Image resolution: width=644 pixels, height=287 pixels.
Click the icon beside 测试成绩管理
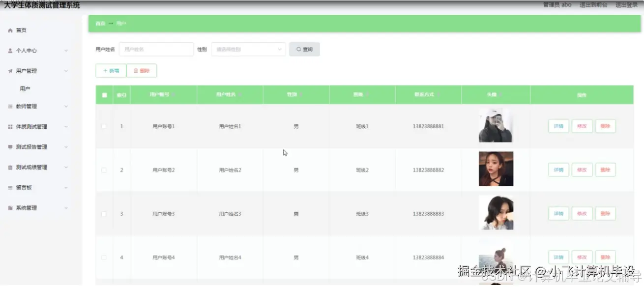(x=10, y=167)
